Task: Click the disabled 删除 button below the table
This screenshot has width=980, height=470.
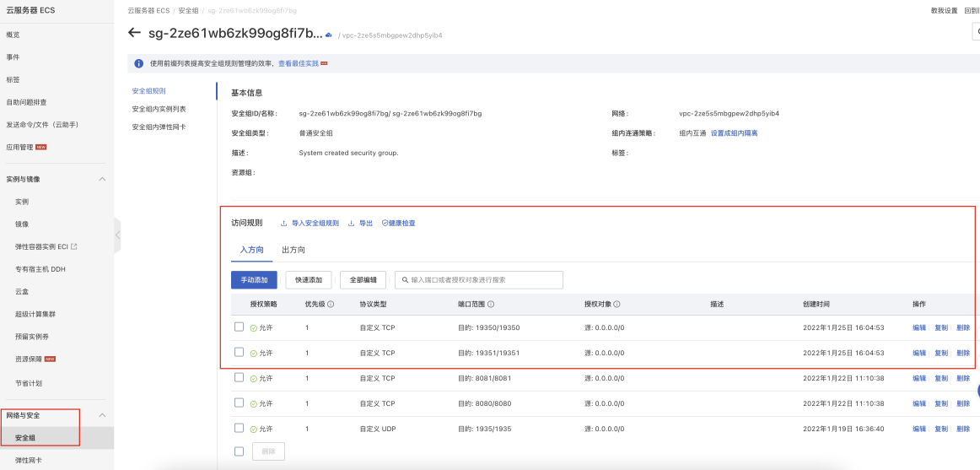Action: coord(268,451)
